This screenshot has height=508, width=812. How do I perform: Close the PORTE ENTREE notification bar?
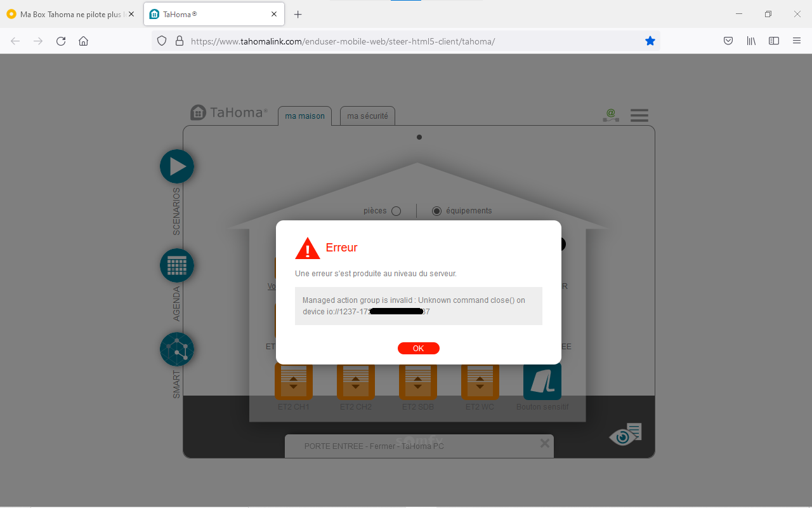(544, 443)
